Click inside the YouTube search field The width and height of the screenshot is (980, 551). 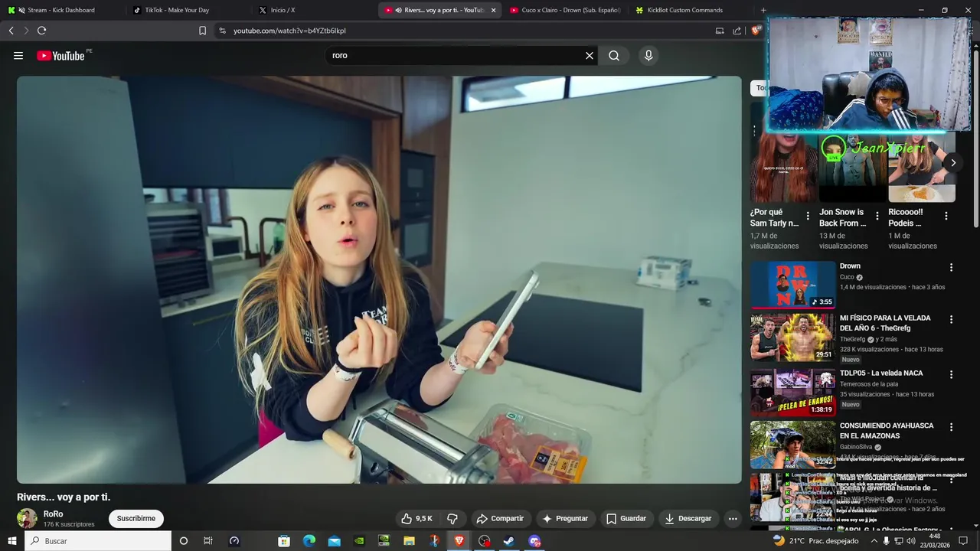point(456,56)
